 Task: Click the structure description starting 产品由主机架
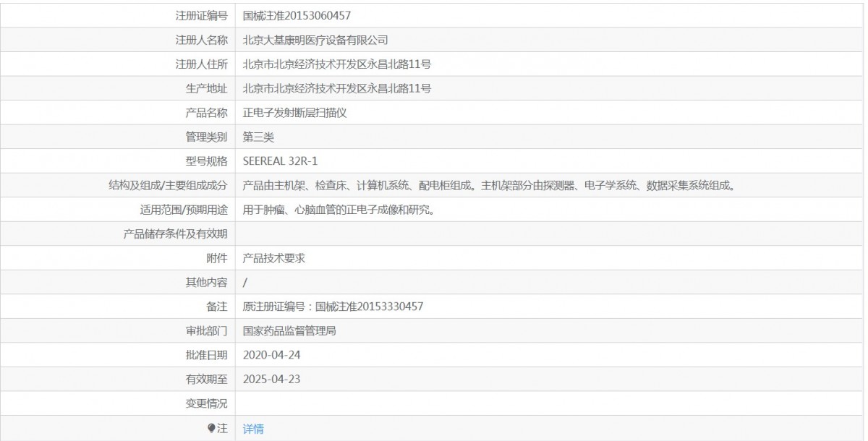[x=489, y=186]
